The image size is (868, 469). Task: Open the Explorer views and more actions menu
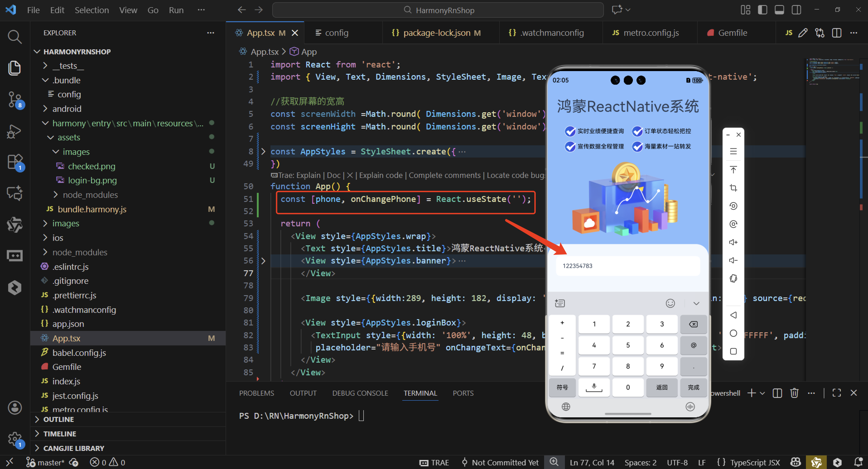(211, 33)
